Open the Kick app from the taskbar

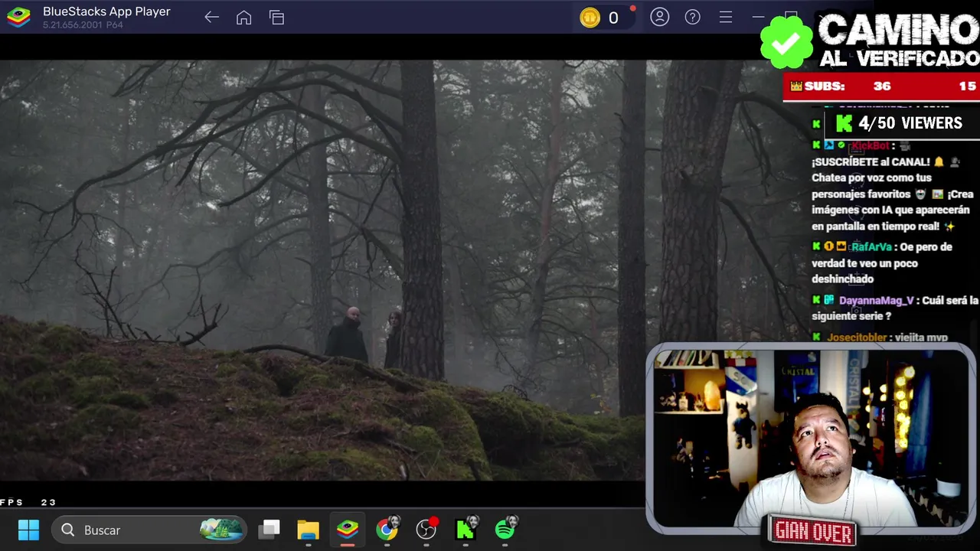click(x=466, y=529)
